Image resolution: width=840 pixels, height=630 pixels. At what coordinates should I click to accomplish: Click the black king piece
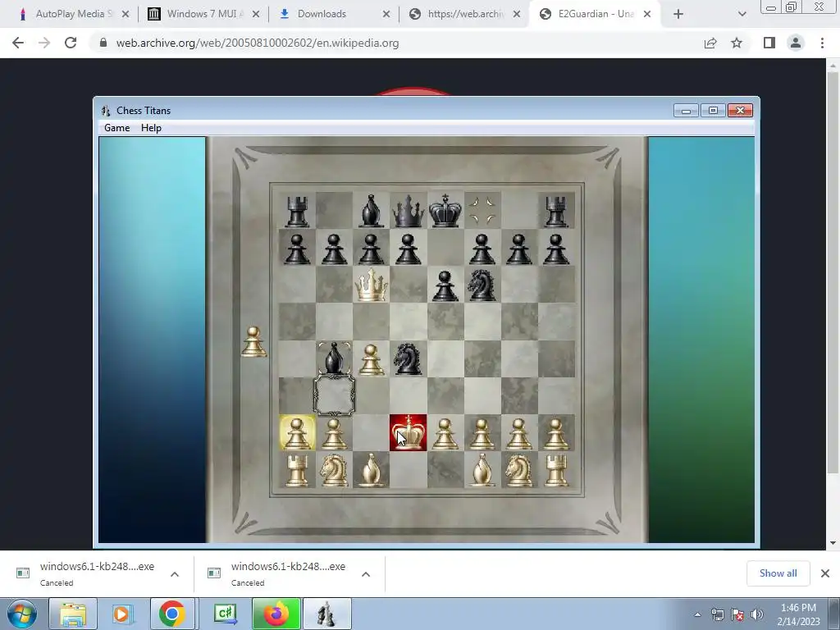(445, 210)
